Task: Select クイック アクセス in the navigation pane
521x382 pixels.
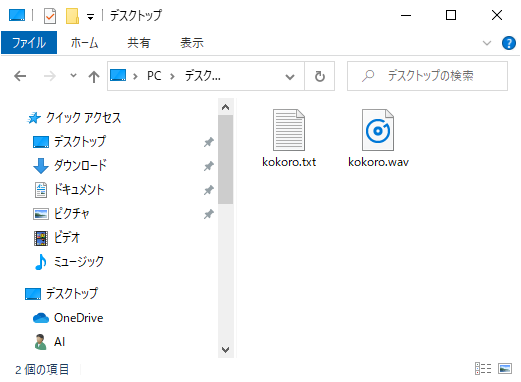Action: pyautogui.click(x=83, y=118)
